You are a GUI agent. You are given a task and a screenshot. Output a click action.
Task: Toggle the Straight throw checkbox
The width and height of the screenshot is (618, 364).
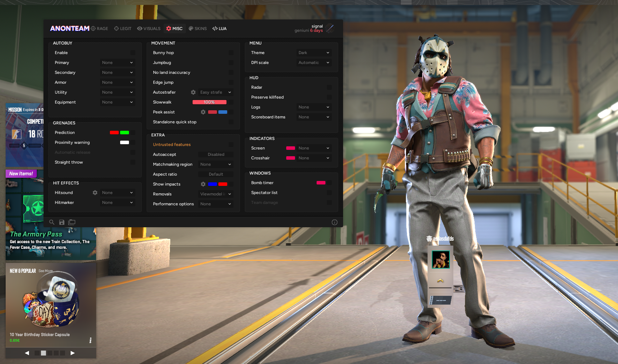pyautogui.click(x=133, y=162)
